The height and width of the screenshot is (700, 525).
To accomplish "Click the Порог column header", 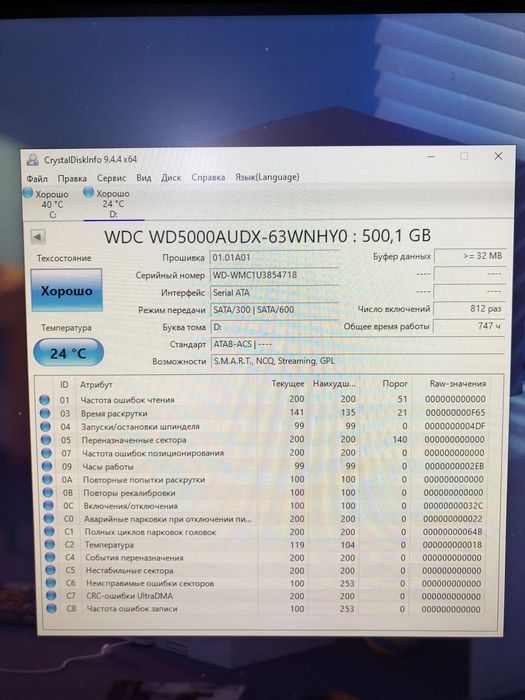I will tap(395, 383).
